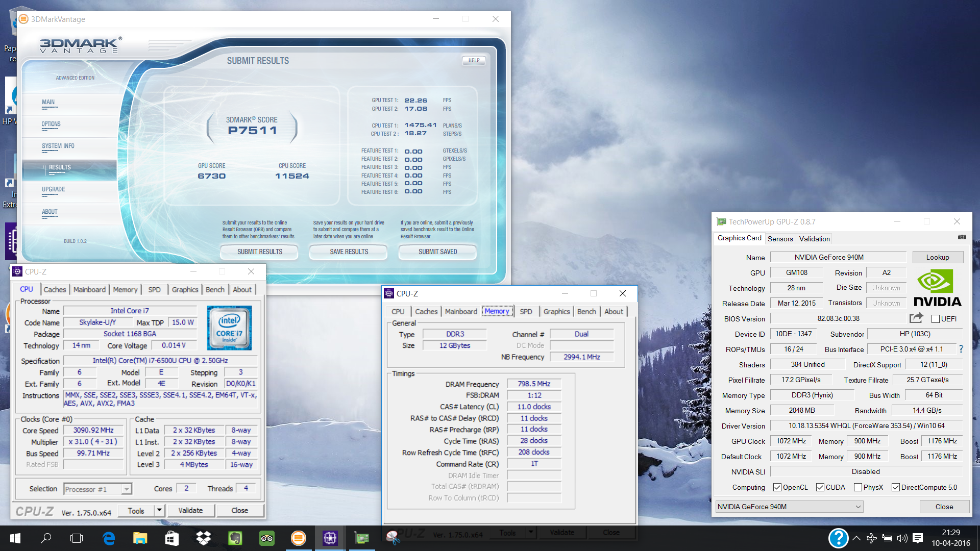Open the GPU selection dropdown in GPU-Z

pyautogui.click(x=789, y=507)
